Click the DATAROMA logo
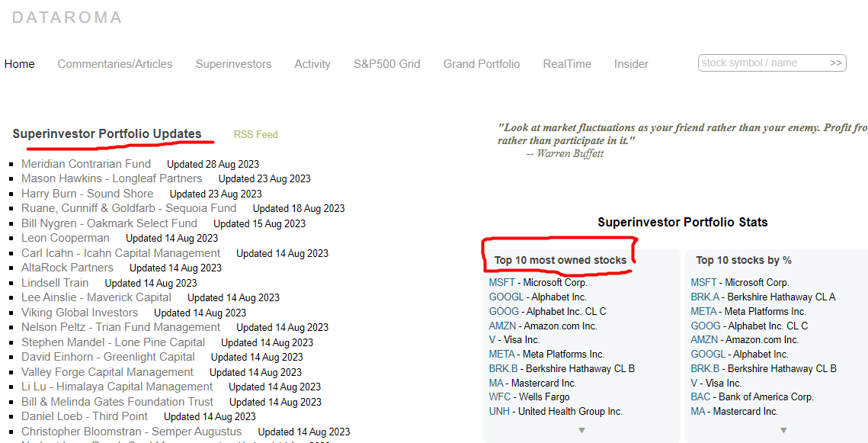Screen dimensions: 868x443 pos(67,18)
